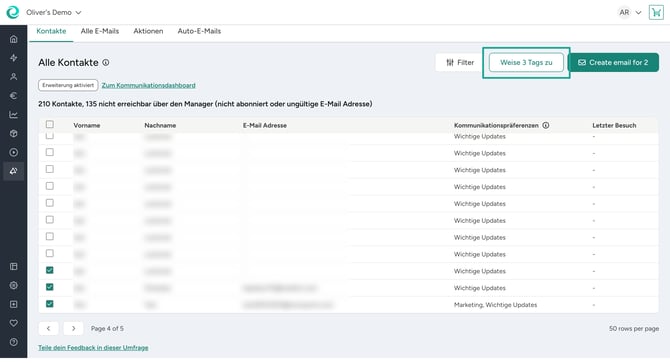Click the help question mark sidebar icon

(x=14, y=342)
